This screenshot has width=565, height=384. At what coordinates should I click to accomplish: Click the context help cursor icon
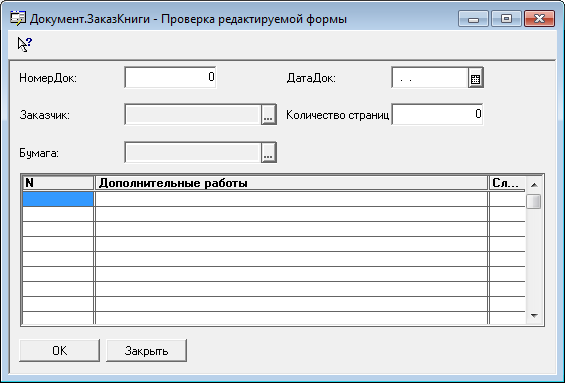click(25, 45)
